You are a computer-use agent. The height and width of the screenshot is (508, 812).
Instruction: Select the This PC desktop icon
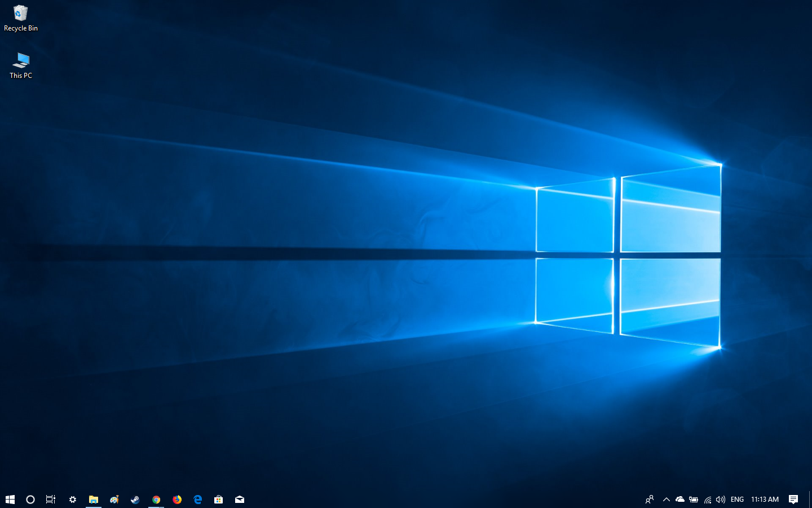click(x=21, y=65)
